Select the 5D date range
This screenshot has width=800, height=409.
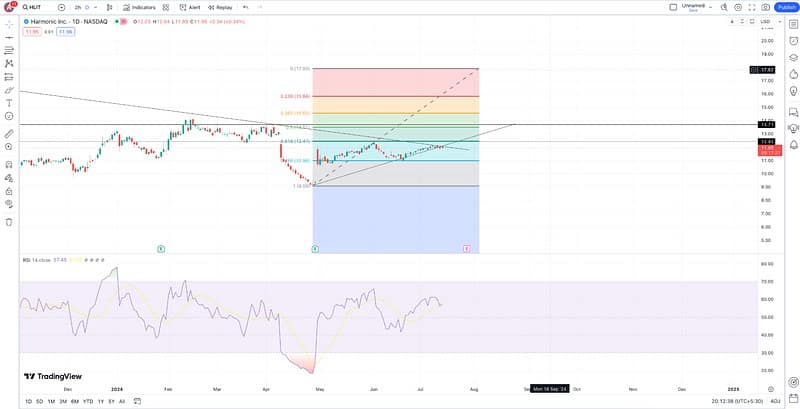point(39,402)
